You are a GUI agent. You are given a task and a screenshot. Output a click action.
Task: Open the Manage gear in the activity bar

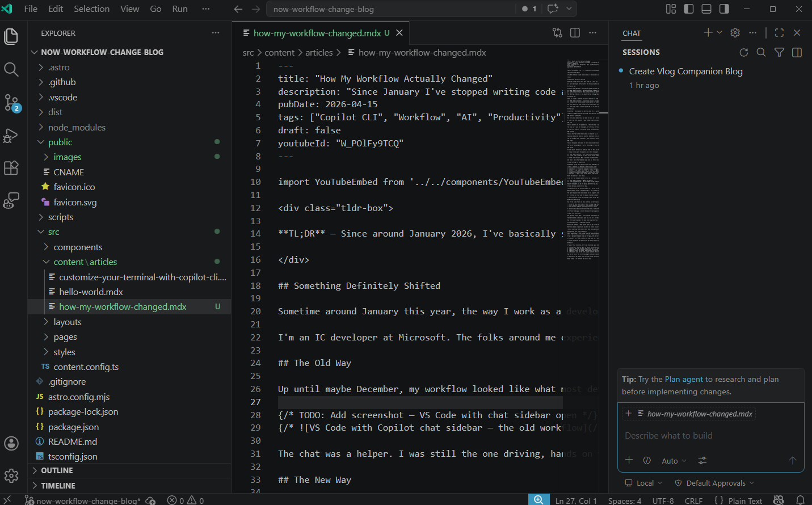click(11, 475)
